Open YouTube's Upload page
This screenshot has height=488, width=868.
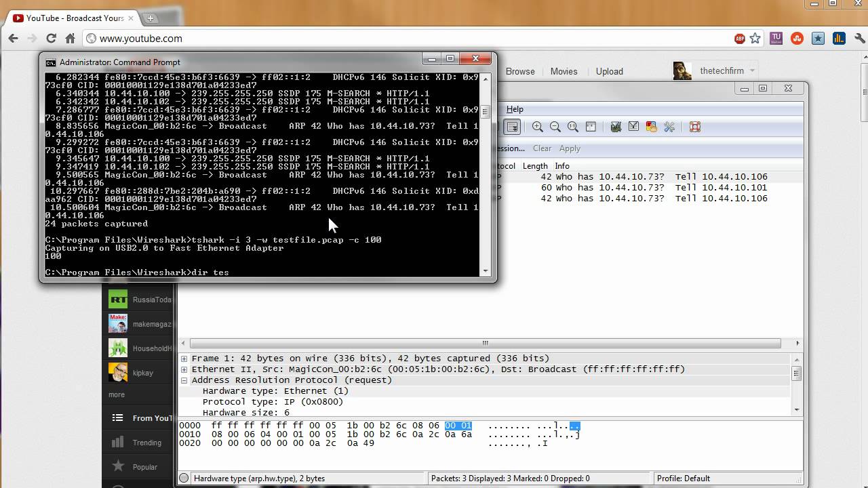[609, 71]
